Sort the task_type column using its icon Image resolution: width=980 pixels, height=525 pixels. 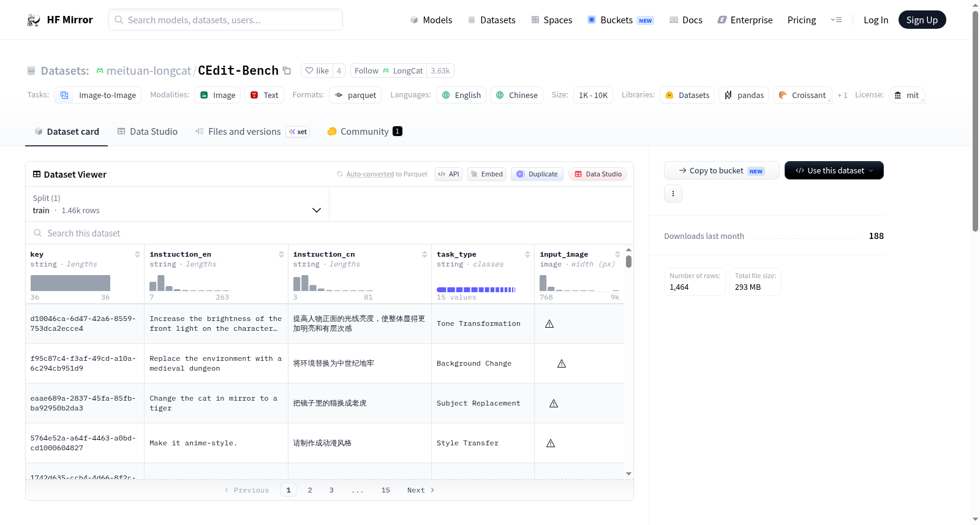tap(527, 254)
